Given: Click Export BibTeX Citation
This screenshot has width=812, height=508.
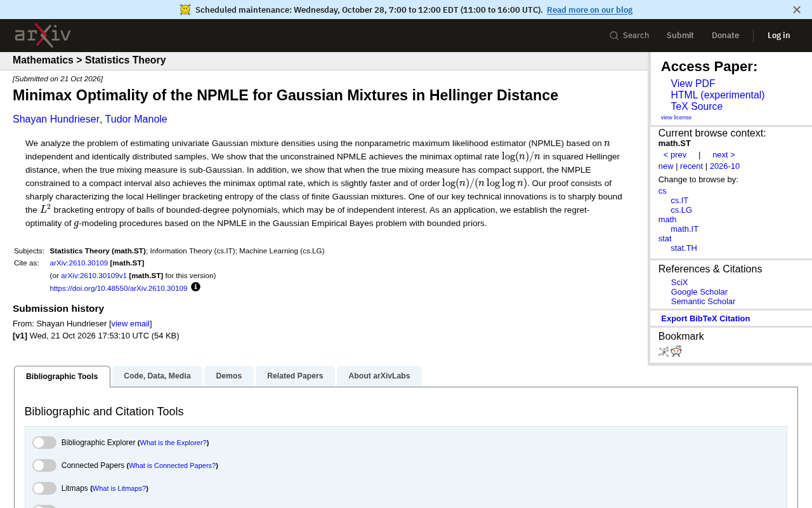Looking at the screenshot, I should point(705,319).
